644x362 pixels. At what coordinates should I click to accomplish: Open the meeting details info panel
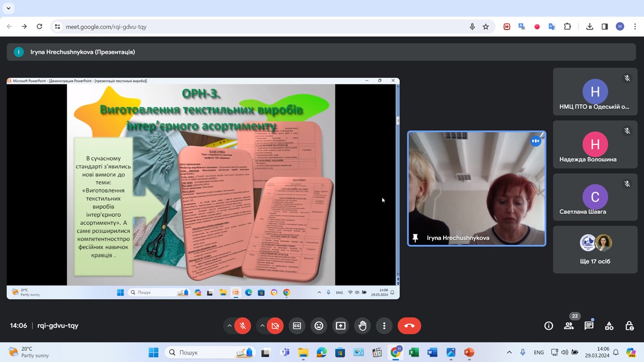pos(548,326)
